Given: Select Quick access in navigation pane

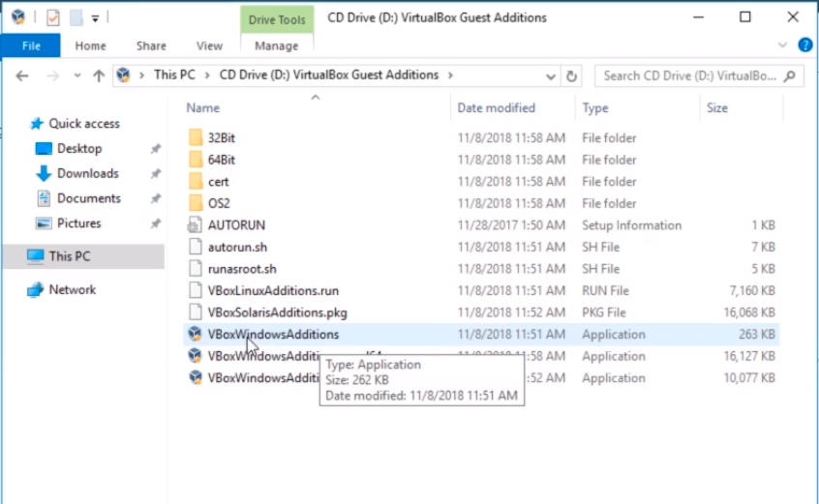Looking at the screenshot, I should click(83, 124).
